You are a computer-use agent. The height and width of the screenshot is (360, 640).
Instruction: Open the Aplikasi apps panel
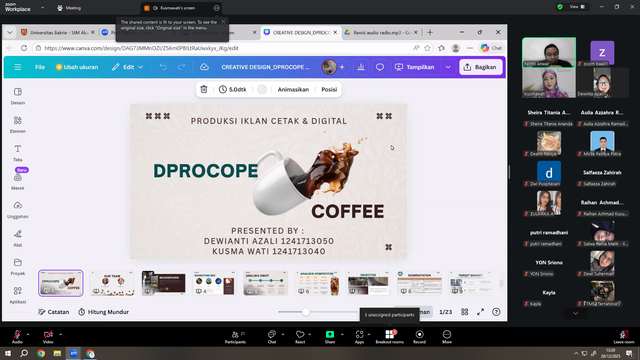(x=18, y=295)
